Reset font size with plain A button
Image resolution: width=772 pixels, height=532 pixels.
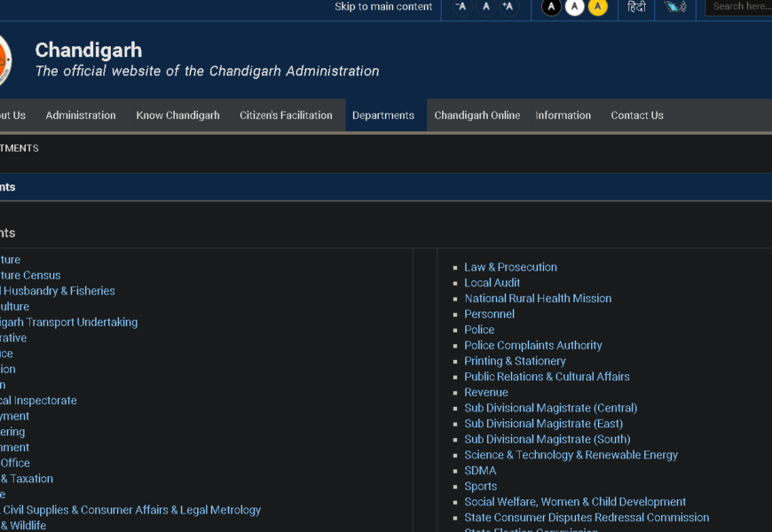486,7
